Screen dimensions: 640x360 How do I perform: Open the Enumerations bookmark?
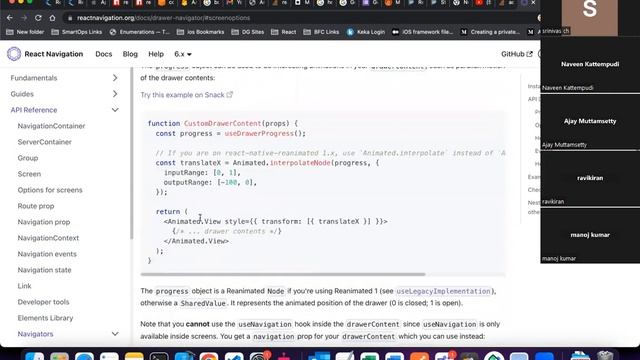click(140, 32)
